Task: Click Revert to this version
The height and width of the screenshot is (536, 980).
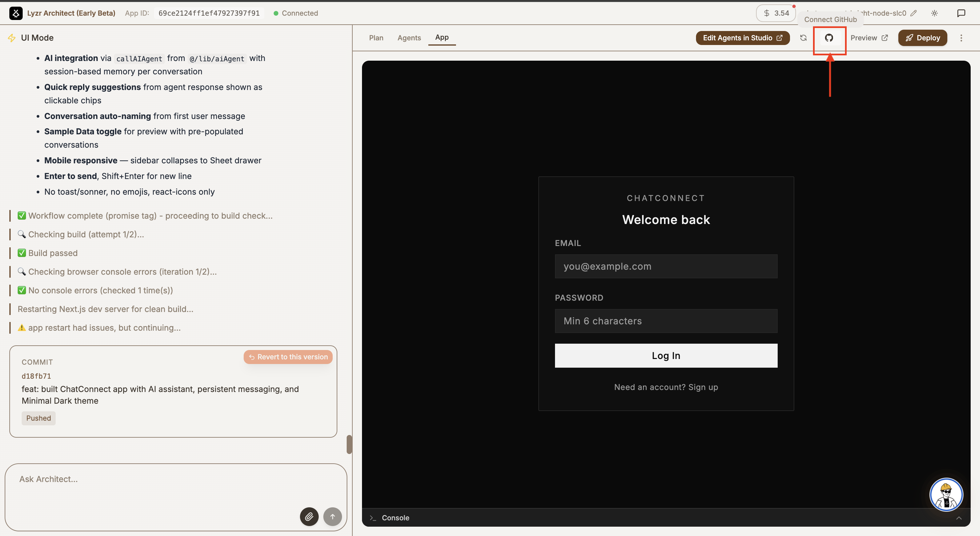Action: pyautogui.click(x=288, y=357)
